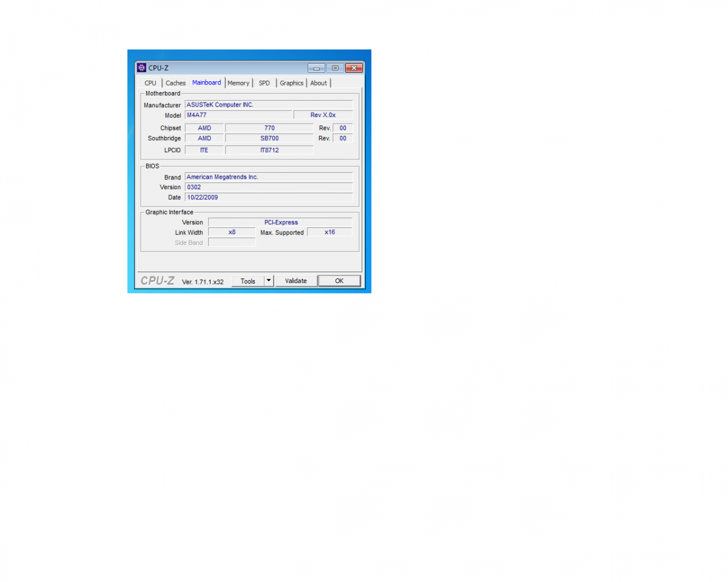
Task: Click the Tools button
Action: 248,281
